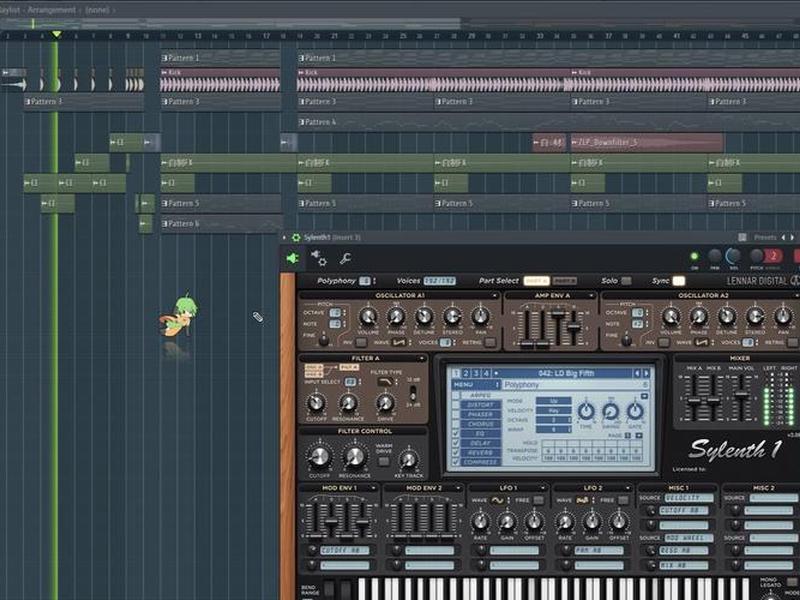Toggle Oscillator A1 Retrig button
This screenshot has height=600, width=800.
490,342
